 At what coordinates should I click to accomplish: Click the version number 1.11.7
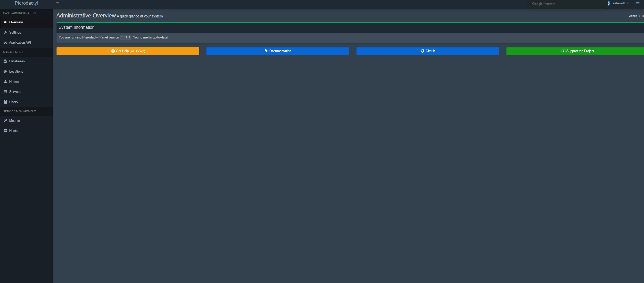[126, 37]
